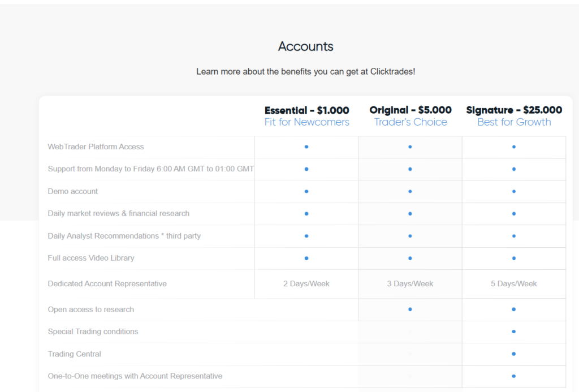Screen dimensions: 579x392
Task: Click Signature dot for Special Trading conditions
Action: coord(514,331)
